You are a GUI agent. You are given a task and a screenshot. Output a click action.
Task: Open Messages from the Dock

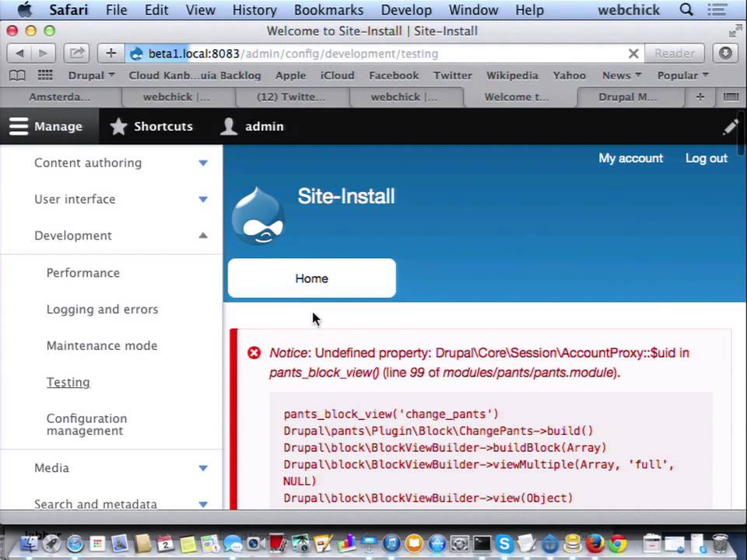click(233, 544)
